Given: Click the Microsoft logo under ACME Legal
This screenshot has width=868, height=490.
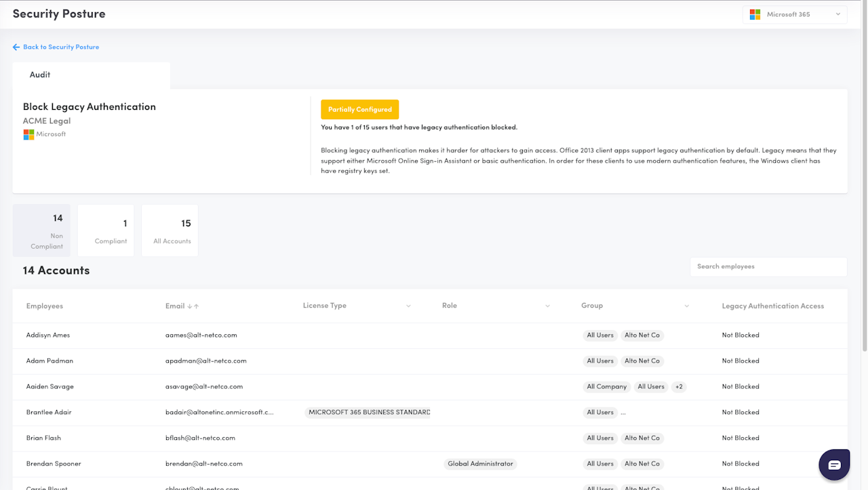Looking at the screenshot, I should point(28,135).
